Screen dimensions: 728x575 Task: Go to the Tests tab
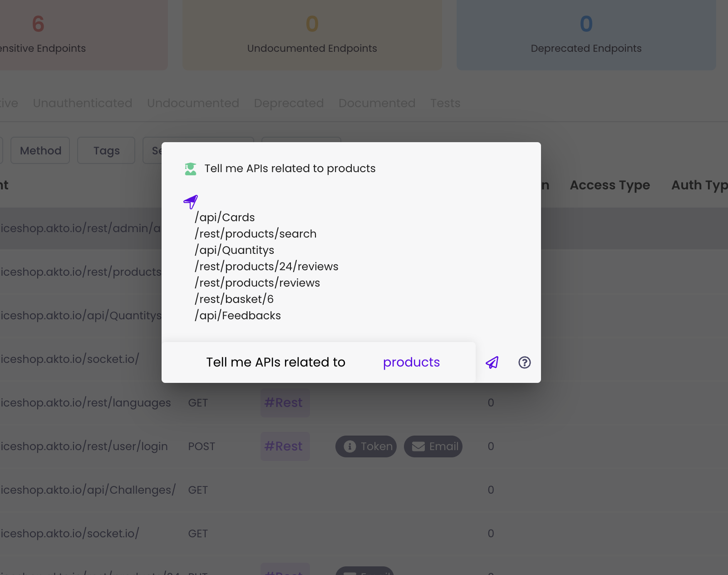(x=445, y=103)
